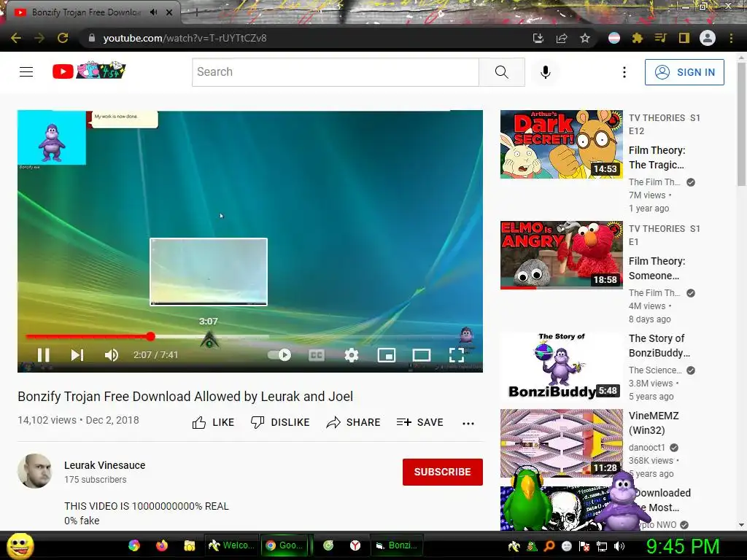Dislike the video
Viewport: 747px width, 560px height.
(x=280, y=422)
